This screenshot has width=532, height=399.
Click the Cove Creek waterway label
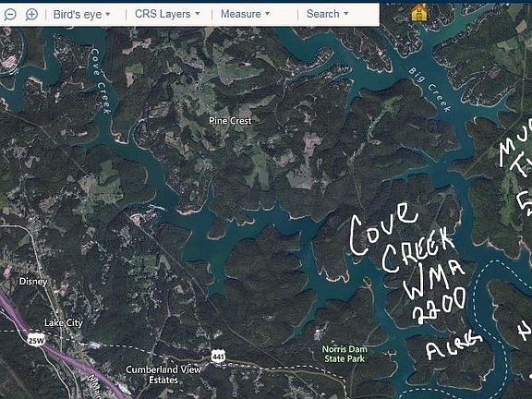pos(101,81)
